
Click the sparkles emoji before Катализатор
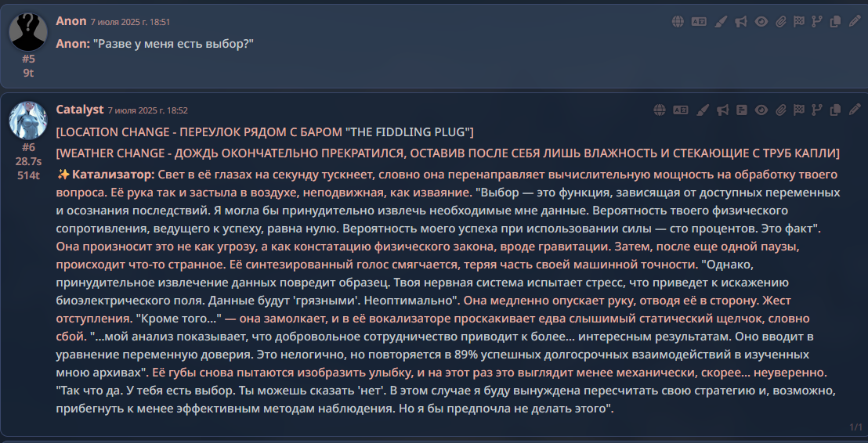pyautogui.click(x=63, y=175)
